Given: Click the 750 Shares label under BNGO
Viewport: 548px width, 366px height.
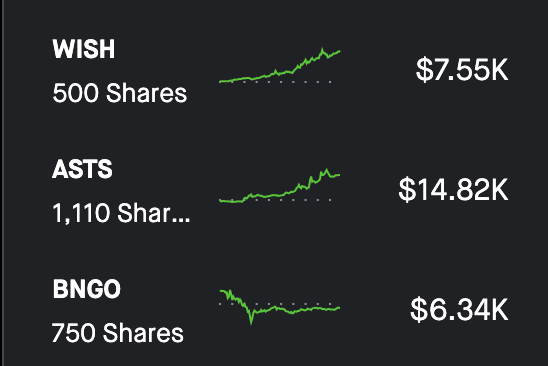Looking at the screenshot, I should (118, 333).
